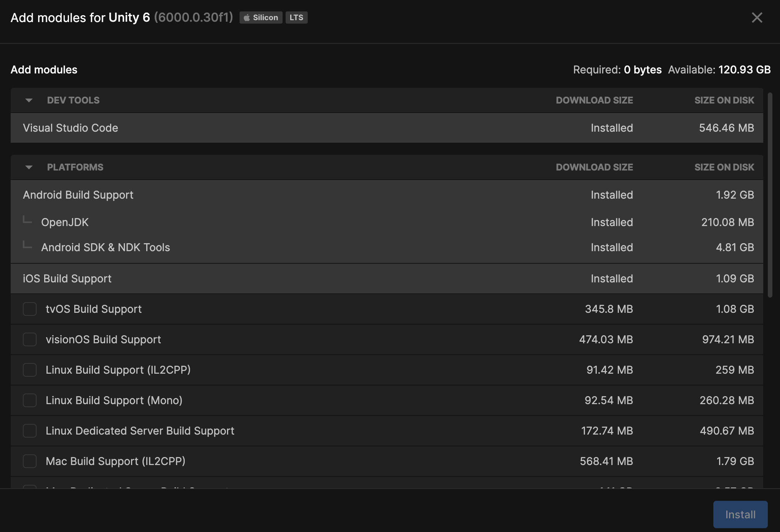The image size is (780, 532).
Task: Check Linux Dedicated Server Build Support
Action: coord(30,431)
